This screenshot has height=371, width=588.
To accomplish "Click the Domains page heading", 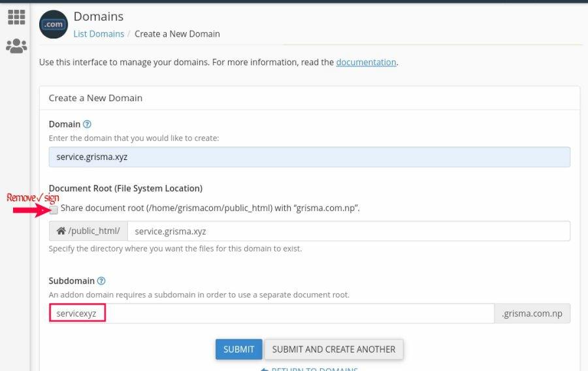I will click(x=98, y=16).
